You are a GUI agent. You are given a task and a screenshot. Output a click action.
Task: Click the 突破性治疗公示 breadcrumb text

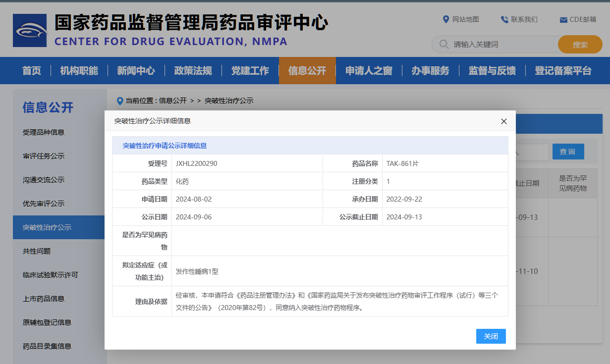point(229,101)
